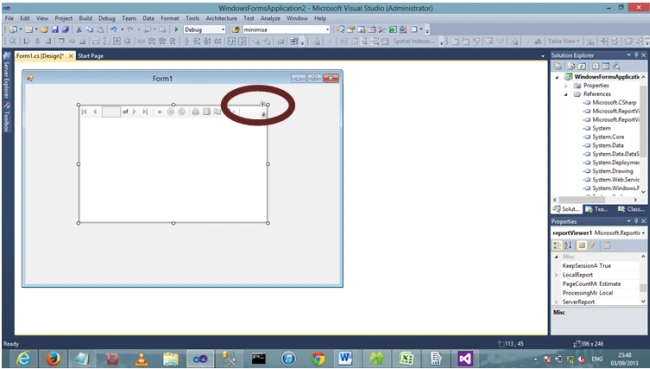The height and width of the screenshot is (369, 650).
Task: Click the Save floppy disk icon
Action: [55, 30]
